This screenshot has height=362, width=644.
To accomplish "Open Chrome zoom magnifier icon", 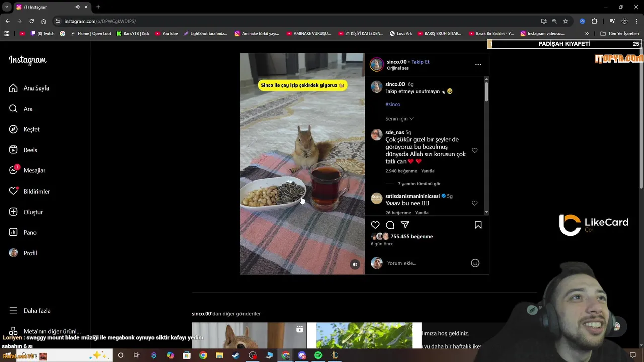I will coord(554,21).
